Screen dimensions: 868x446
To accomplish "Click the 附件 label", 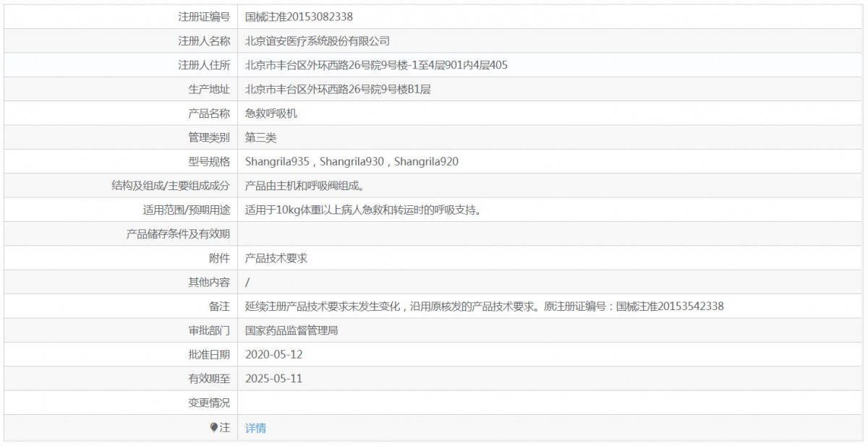I will point(219,258).
